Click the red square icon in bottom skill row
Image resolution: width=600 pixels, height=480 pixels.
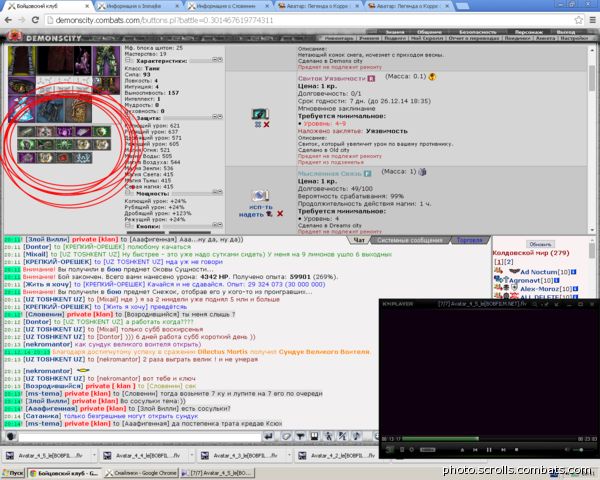coord(64,158)
